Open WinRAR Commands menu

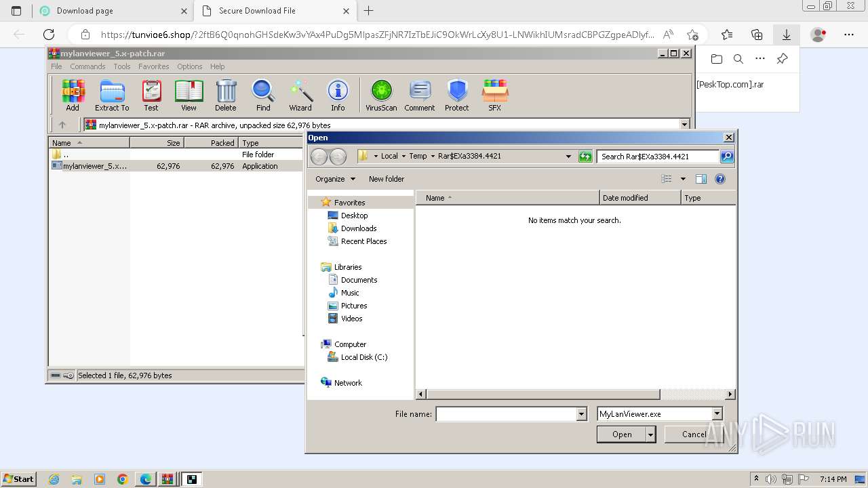click(87, 66)
